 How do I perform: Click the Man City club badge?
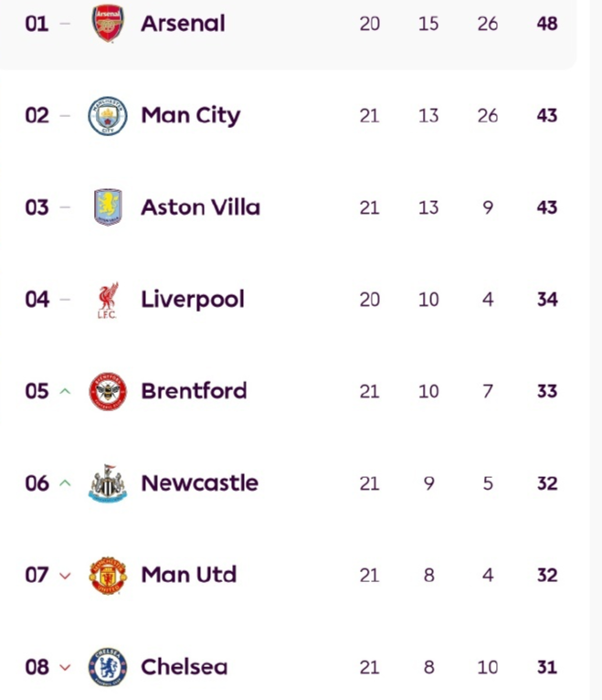tap(108, 116)
